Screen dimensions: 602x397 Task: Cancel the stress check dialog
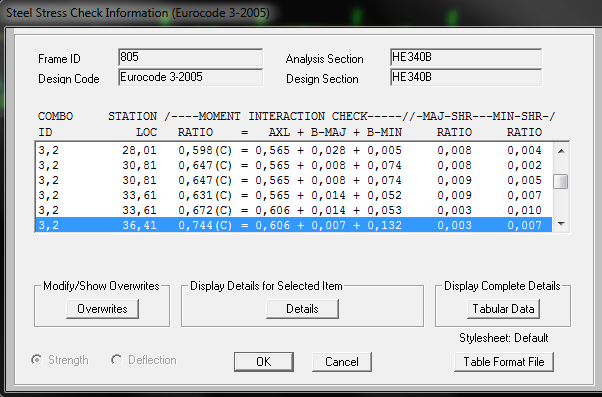pyautogui.click(x=342, y=362)
